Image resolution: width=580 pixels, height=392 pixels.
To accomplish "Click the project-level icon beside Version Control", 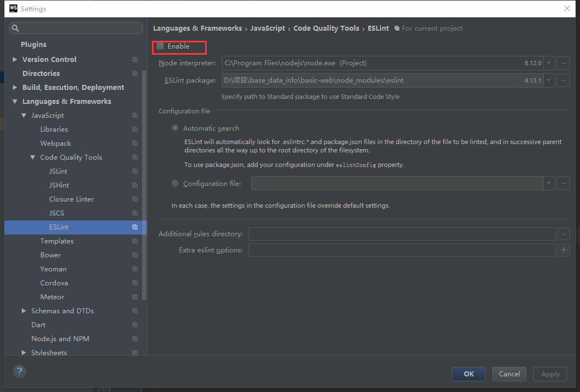I will click(x=135, y=60).
